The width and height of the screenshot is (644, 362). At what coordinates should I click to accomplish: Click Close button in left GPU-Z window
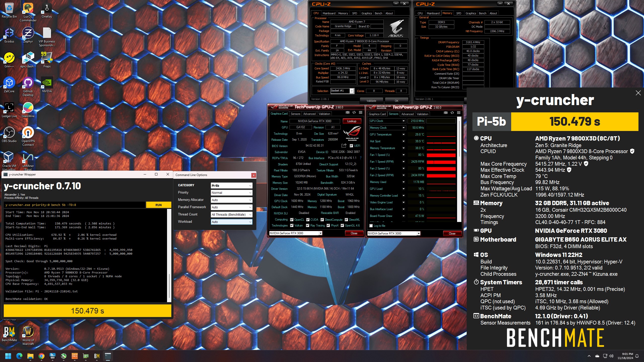pyautogui.click(x=354, y=233)
